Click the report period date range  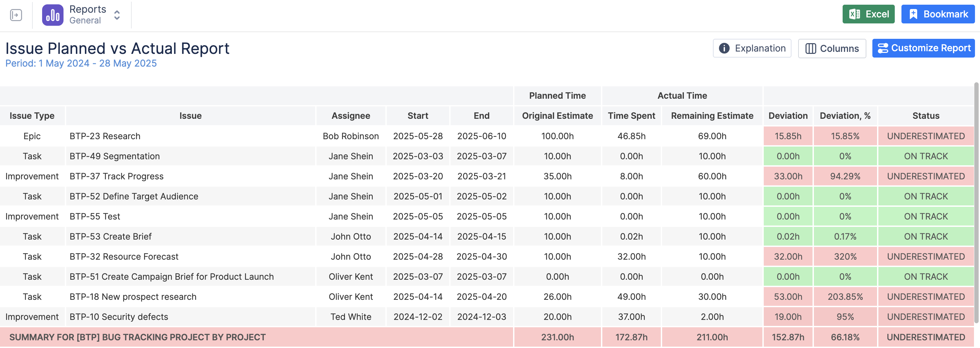point(81,64)
